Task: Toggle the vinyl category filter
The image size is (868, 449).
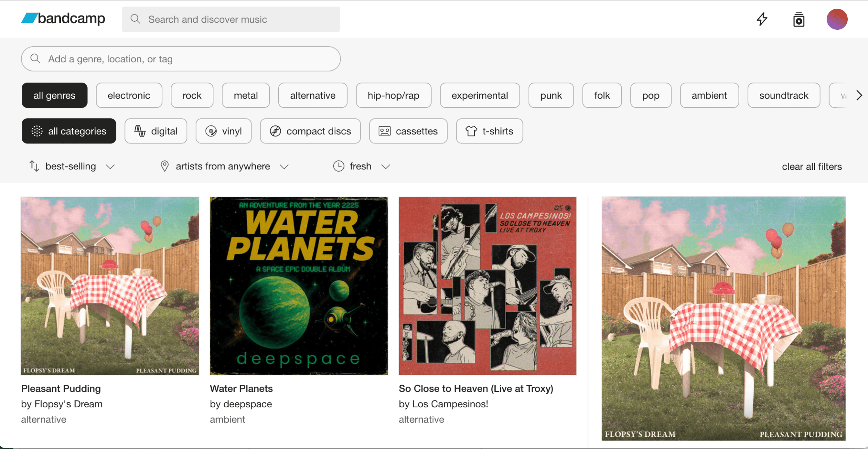Action: pos(224,131)
